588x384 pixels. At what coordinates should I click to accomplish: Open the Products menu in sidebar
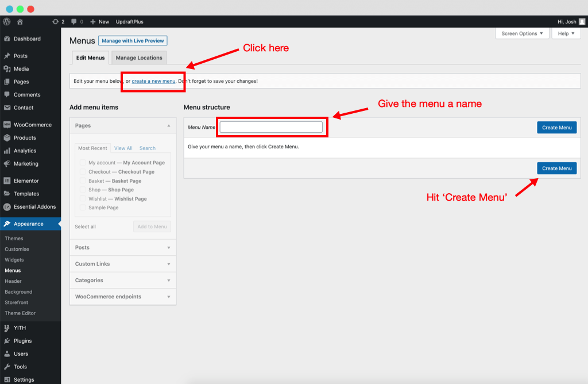tap(23, 137)
